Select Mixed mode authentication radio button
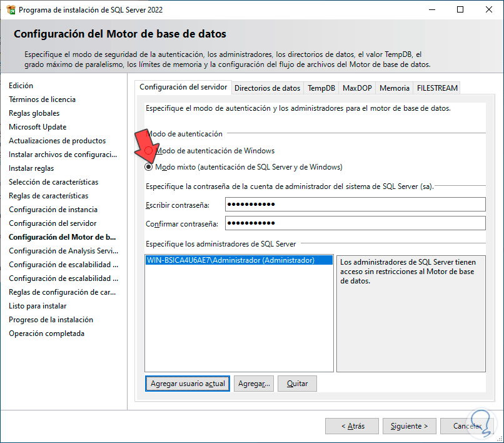 (x=148, y=166)
